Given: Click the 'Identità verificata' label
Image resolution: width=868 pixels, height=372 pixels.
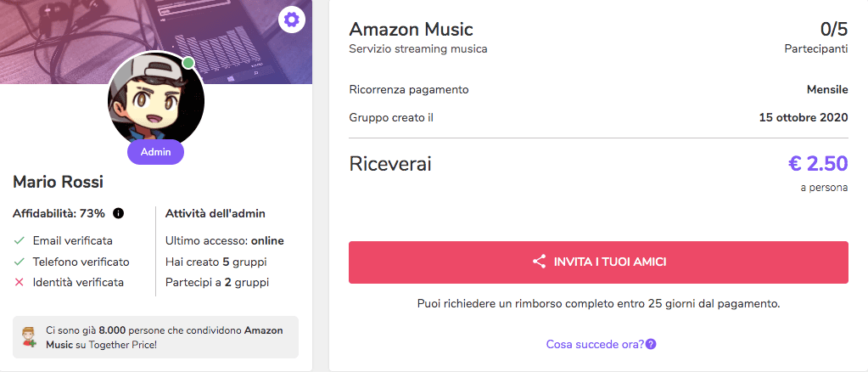Looking at the screenshot, I should tap(78, 282).
